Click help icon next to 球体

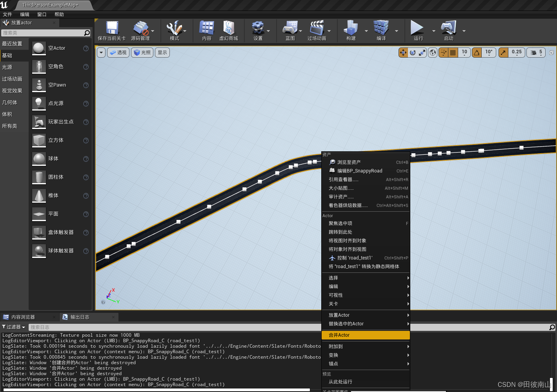(86, 159)
